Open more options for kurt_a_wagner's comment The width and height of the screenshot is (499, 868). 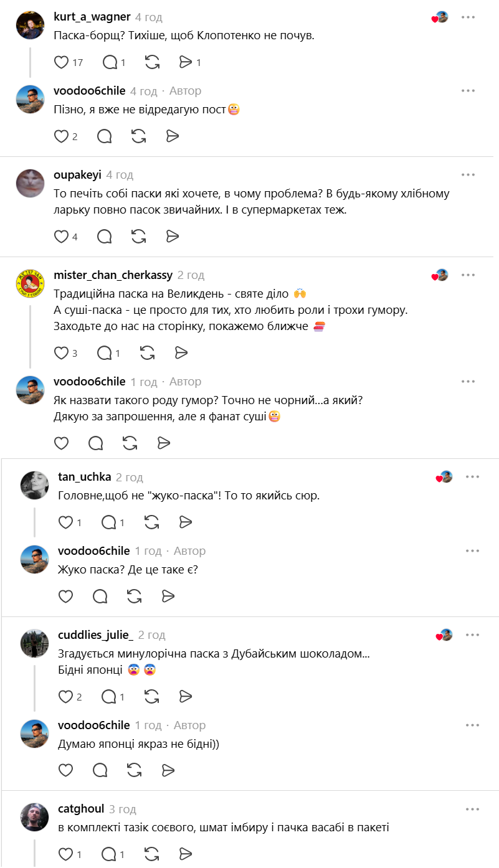coord(468,17)
